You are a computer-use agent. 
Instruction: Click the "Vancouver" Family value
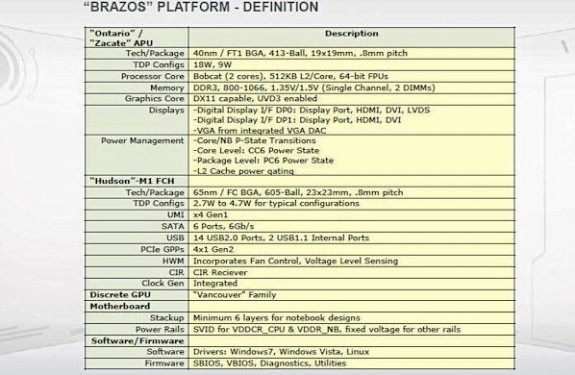234,295
